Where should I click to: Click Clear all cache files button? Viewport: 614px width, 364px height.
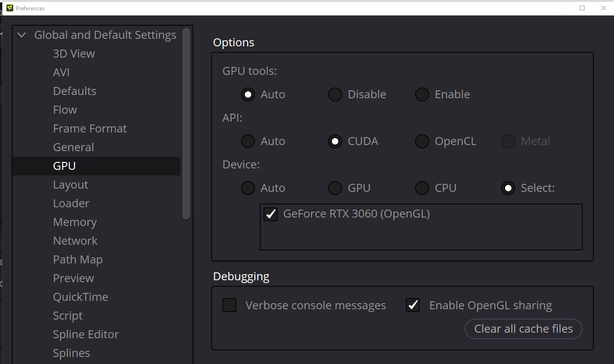point(523,329)
